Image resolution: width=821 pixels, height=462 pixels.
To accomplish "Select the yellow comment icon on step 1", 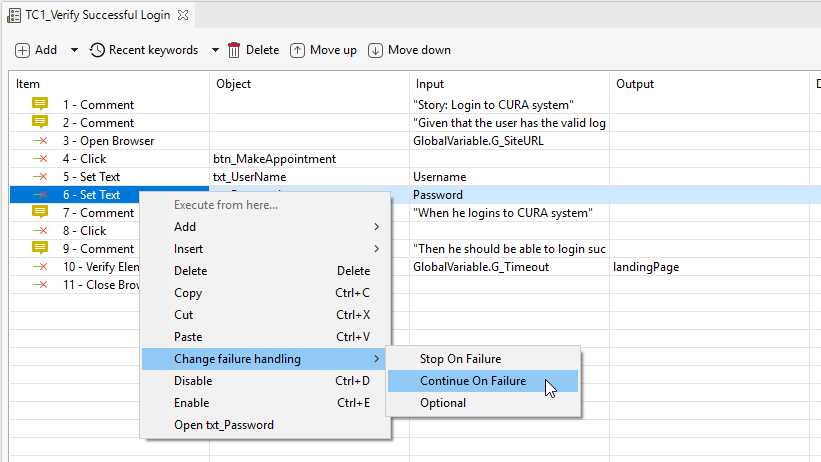I will pos(40,104).
